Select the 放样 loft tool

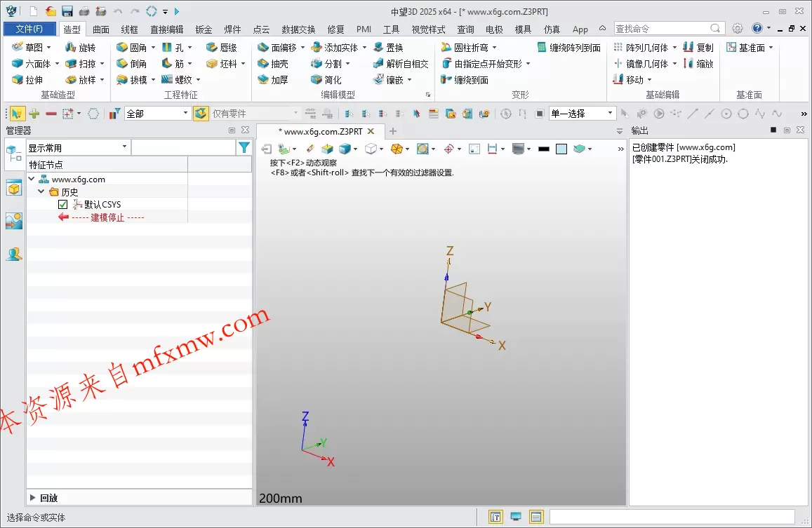pyautogui.click(x=80, y=80)
